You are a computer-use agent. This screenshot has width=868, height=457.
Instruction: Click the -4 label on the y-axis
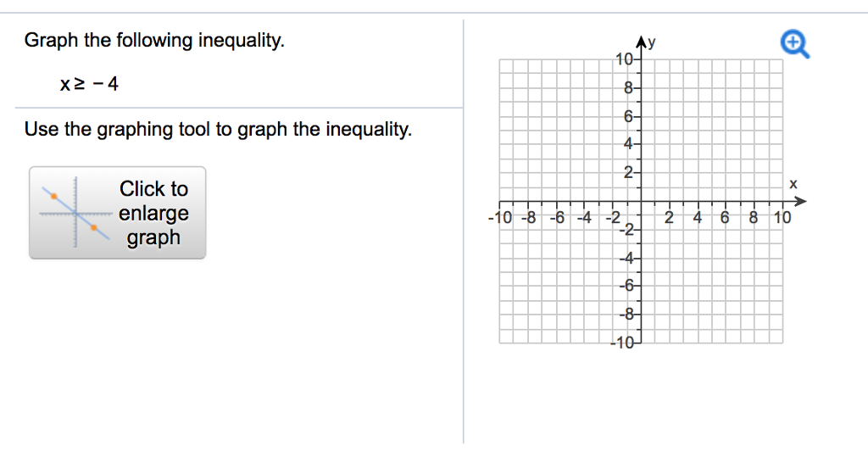click(x=626, y=258)
